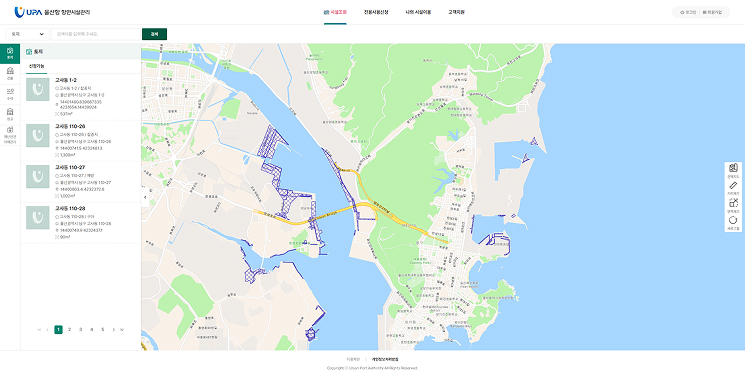Open the 건물 (building) sidebar category
745x370 pixels.
click(10, 74)
